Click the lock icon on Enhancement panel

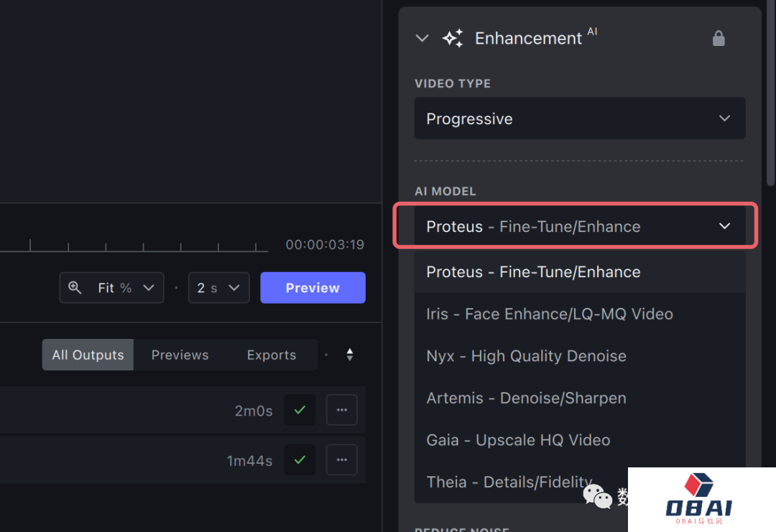pos(719,38)
